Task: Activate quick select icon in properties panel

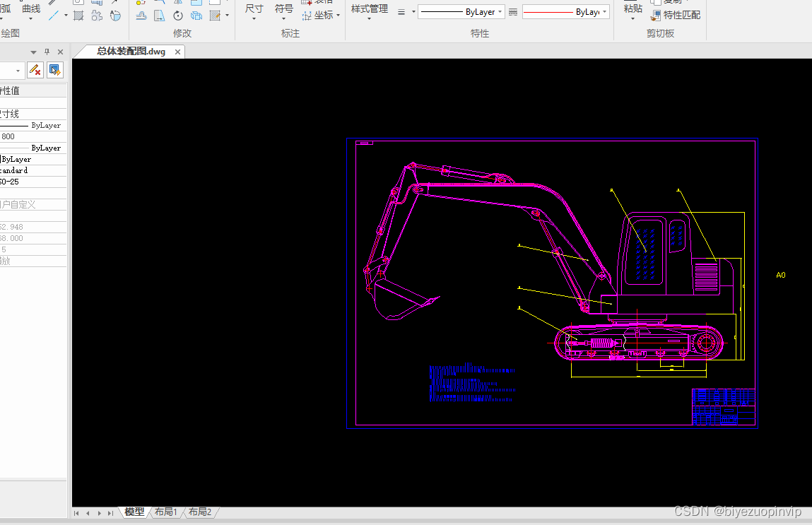Action: 55,70
